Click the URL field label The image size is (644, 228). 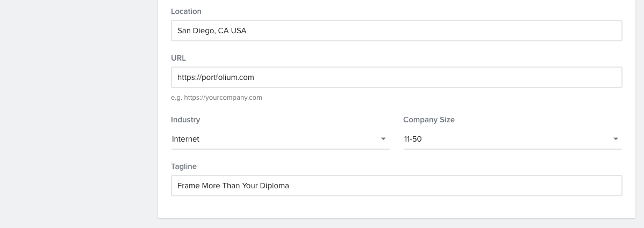178,58
